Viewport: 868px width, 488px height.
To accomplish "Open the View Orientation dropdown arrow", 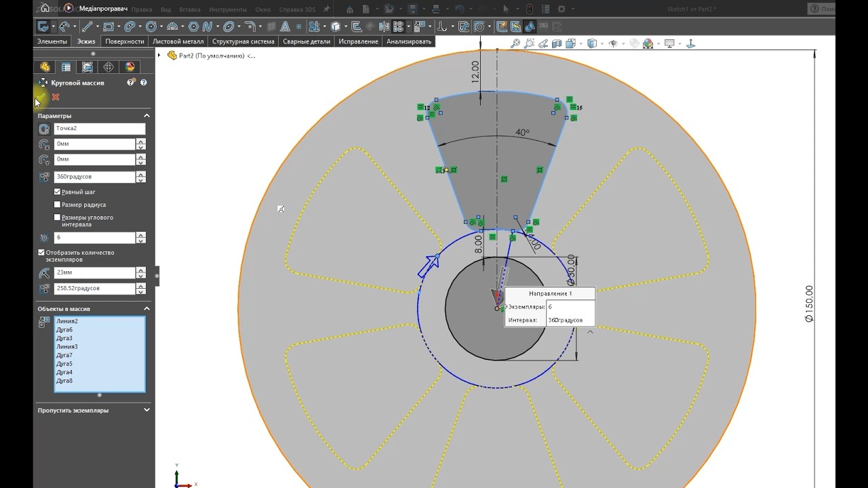I will point(580,43).
